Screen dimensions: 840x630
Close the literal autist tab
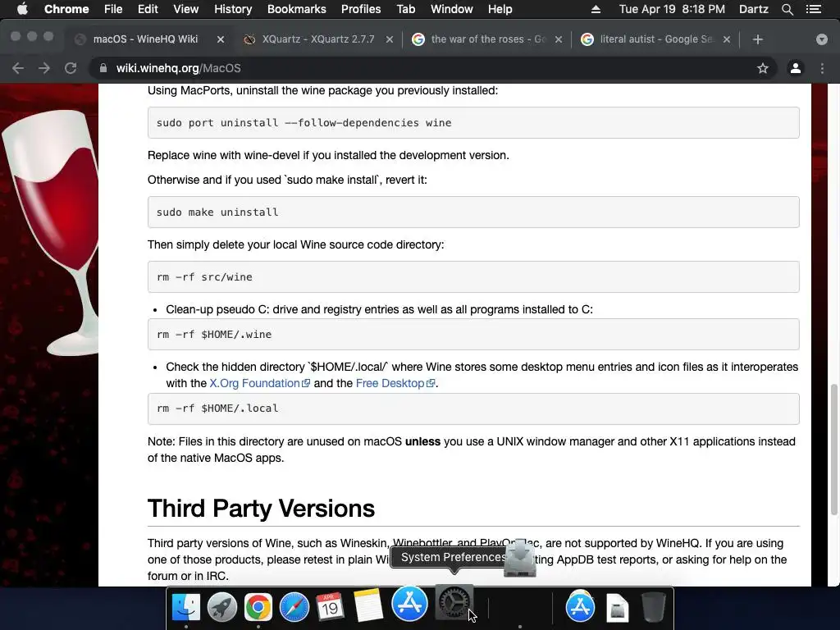[727, 39]
